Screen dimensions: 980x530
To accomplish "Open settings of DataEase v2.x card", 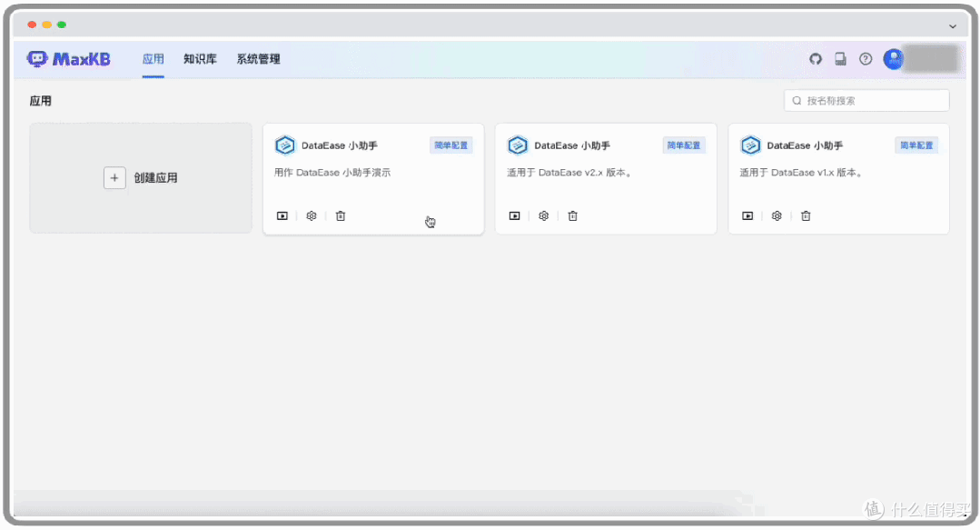I will click(x=544, y=215).
